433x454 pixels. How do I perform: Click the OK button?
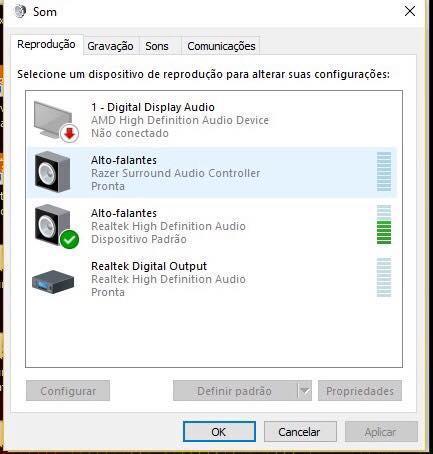click(x=219, y=432)
